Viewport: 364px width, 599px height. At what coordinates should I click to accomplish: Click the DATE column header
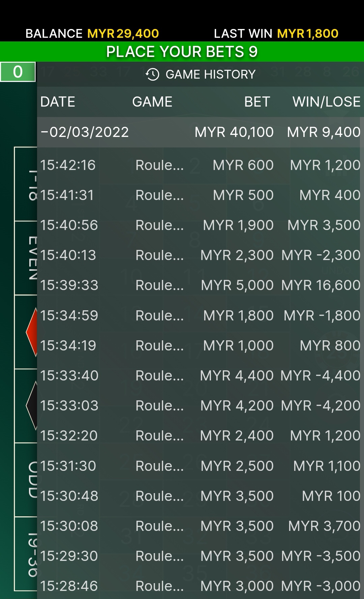[x=58, y=102]
